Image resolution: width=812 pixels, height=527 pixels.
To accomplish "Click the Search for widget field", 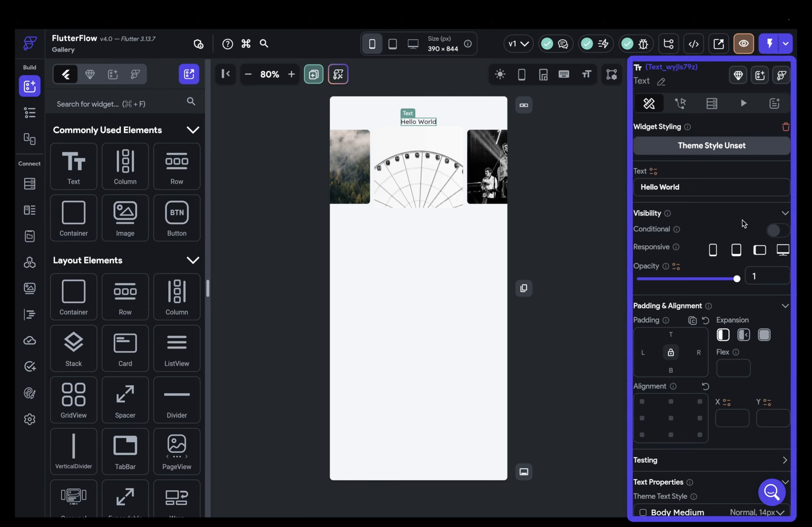I will [x=116, y=104].
